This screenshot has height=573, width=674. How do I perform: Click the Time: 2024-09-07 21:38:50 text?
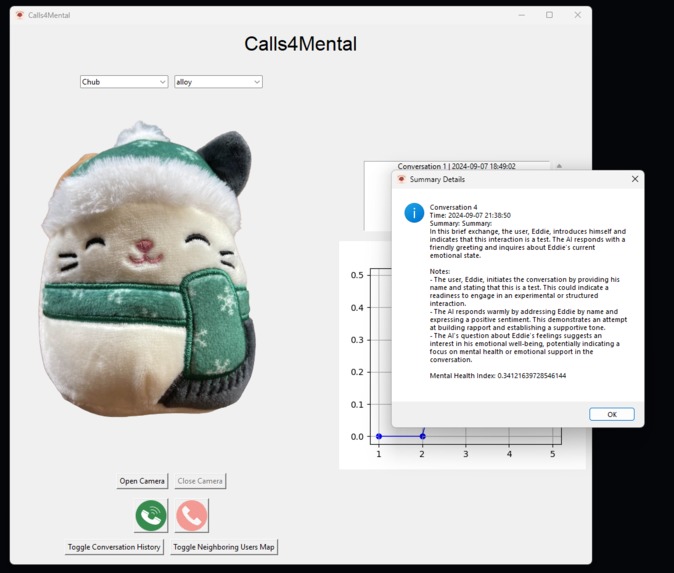pos(470,215)
